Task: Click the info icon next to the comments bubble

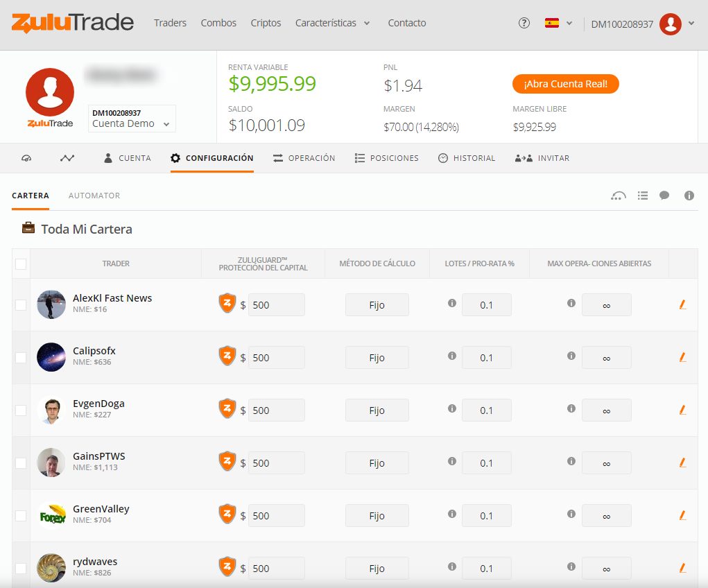Action: tap(689, 196)
